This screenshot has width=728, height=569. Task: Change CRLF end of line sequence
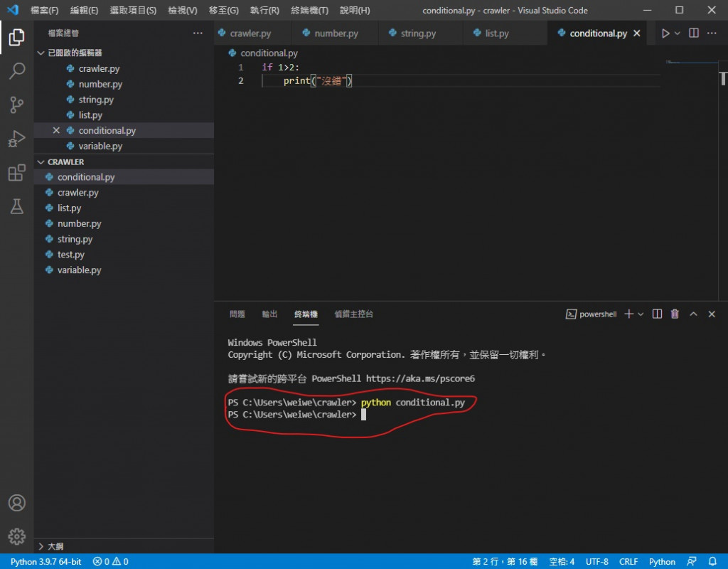(x=628, y=562)
